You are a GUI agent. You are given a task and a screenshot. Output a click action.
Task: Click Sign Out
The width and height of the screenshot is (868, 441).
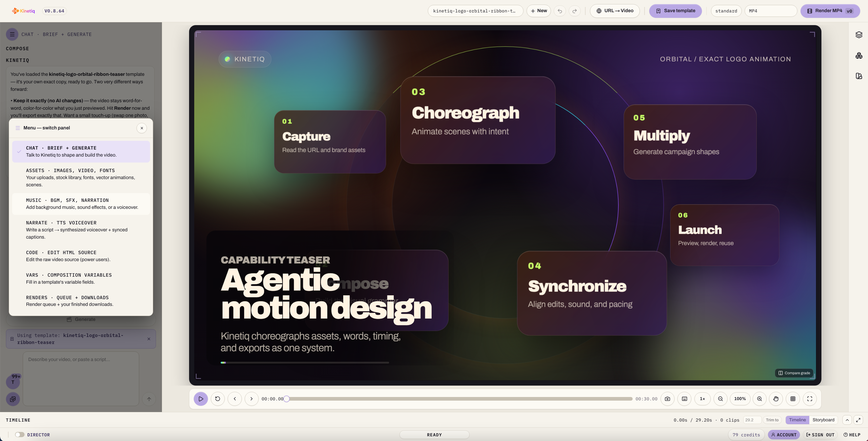(820, 435)
